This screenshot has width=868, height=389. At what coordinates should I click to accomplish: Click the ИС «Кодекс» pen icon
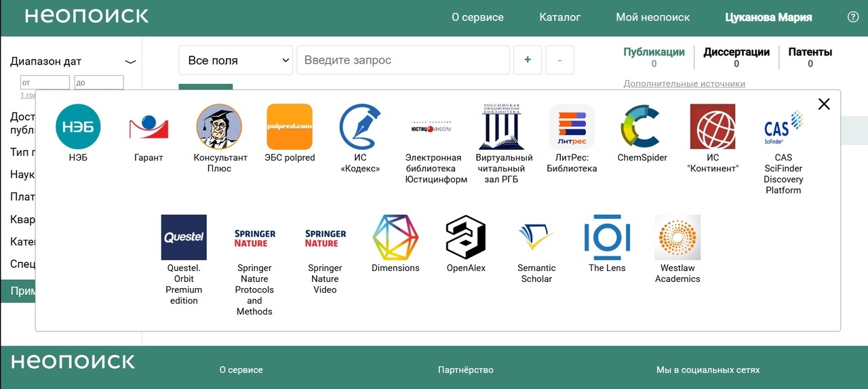pos(360,127)
